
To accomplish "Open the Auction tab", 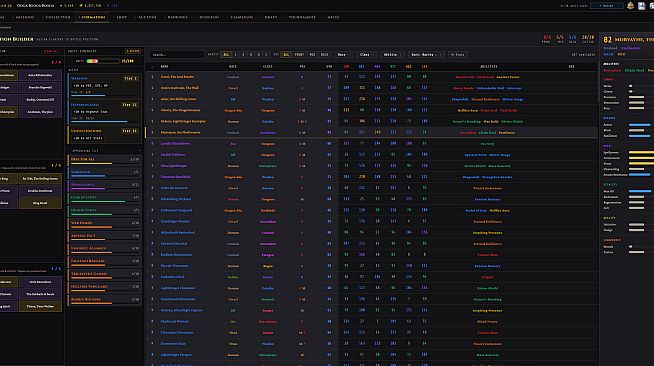I will click(147, 17).
